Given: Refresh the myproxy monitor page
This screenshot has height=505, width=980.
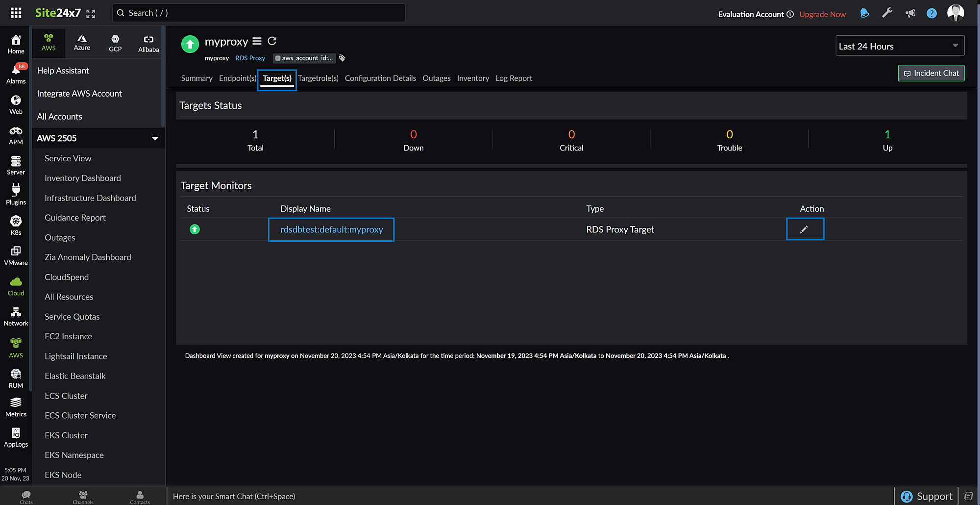Looking at the screenshot, I should click(272, 41).
